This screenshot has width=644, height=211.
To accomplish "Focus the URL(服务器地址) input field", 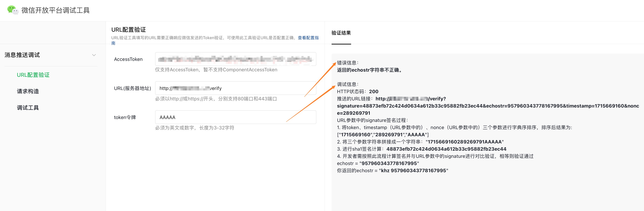I will [x=236, y=88].
